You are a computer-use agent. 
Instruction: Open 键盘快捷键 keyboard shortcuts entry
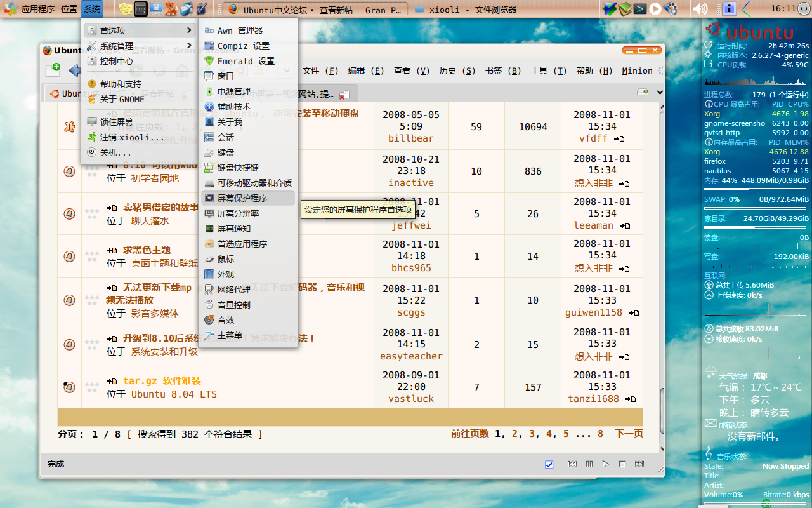pyautogui.click(x=248, y=168)
